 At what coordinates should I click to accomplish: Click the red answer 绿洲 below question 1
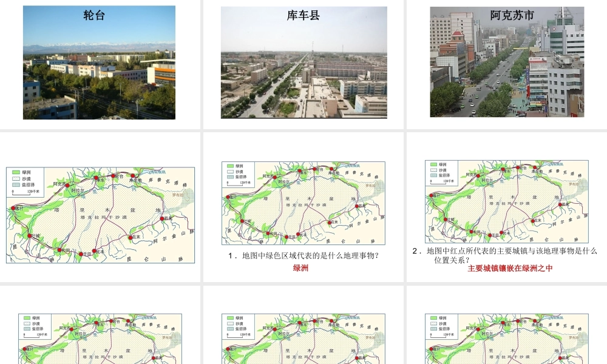pyautogui.click(x=300, y=268)
